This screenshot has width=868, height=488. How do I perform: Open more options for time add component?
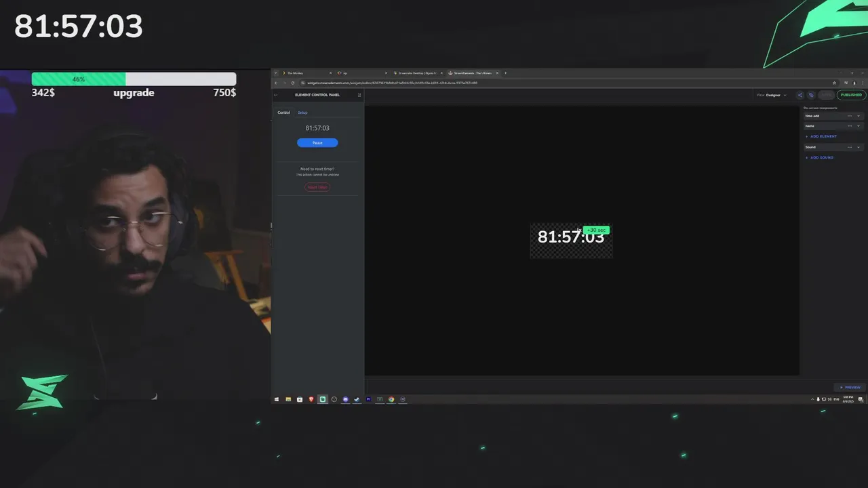pos(849,116)
